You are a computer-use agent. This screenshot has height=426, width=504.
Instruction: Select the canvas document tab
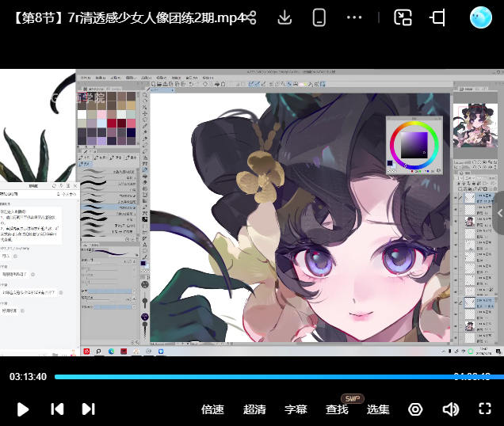(162, 90)
